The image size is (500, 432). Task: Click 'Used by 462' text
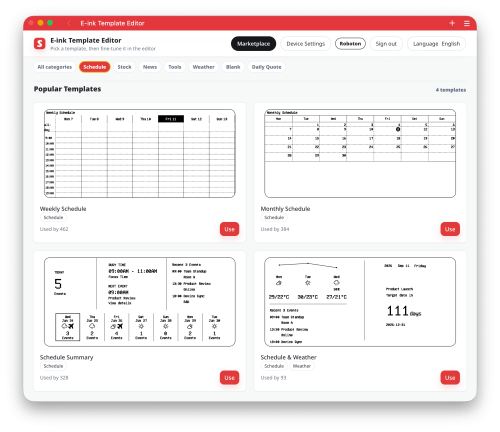pos(54,229)
